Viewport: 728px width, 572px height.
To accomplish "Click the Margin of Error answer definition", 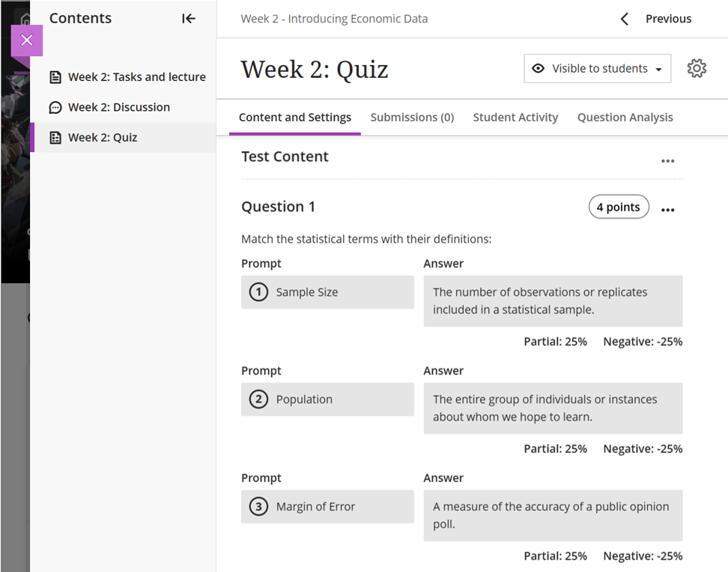I will point(553,515).
